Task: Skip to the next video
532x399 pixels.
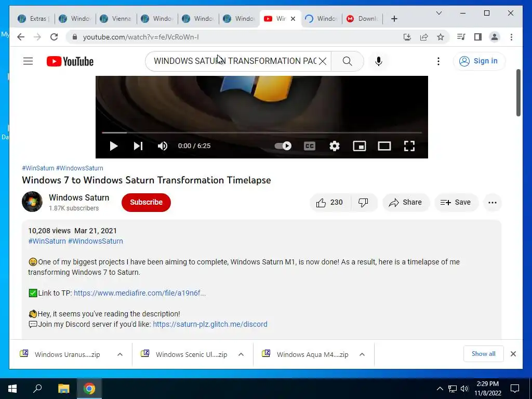Action: 138,146
